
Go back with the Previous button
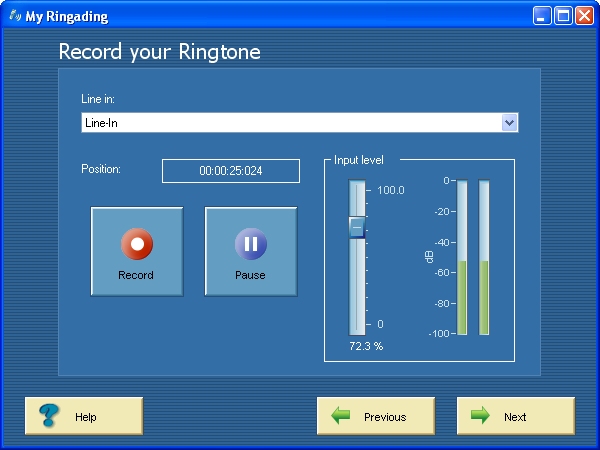(376, 416)
